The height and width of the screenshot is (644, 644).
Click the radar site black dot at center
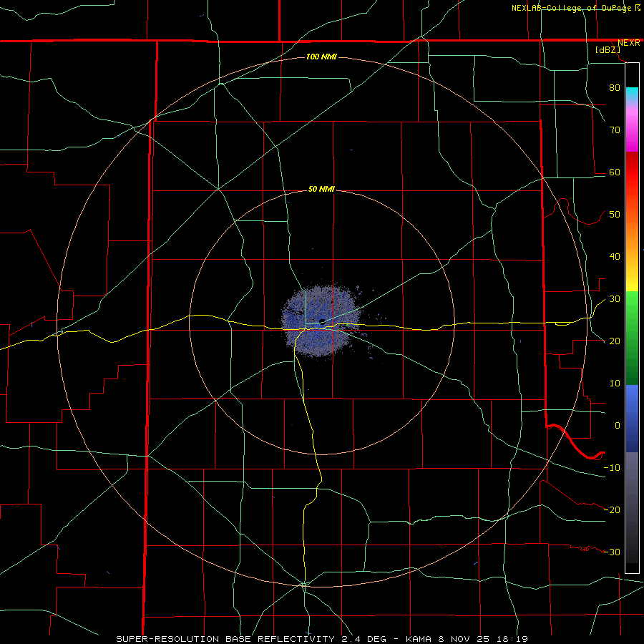pyautogui.click(x=323, y=321)
